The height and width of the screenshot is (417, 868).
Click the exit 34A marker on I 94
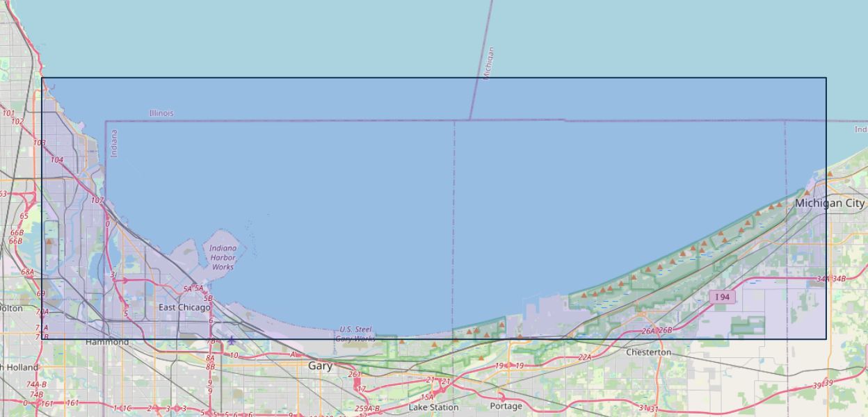(x=823, y=279)
